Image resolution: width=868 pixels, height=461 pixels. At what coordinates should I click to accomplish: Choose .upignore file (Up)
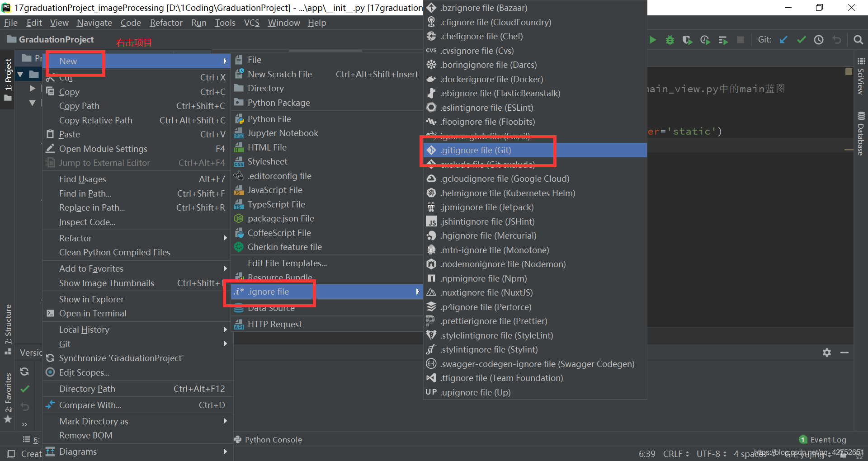point(535,392)
